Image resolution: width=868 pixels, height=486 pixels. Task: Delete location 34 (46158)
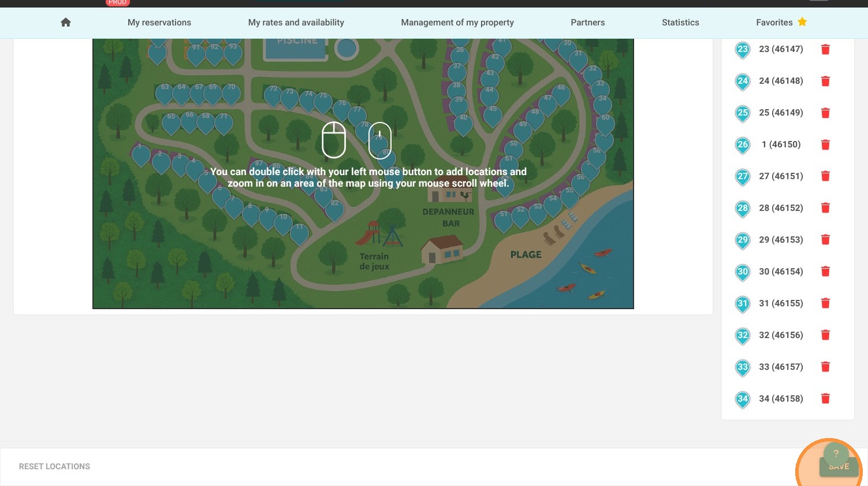pos(825,399)
